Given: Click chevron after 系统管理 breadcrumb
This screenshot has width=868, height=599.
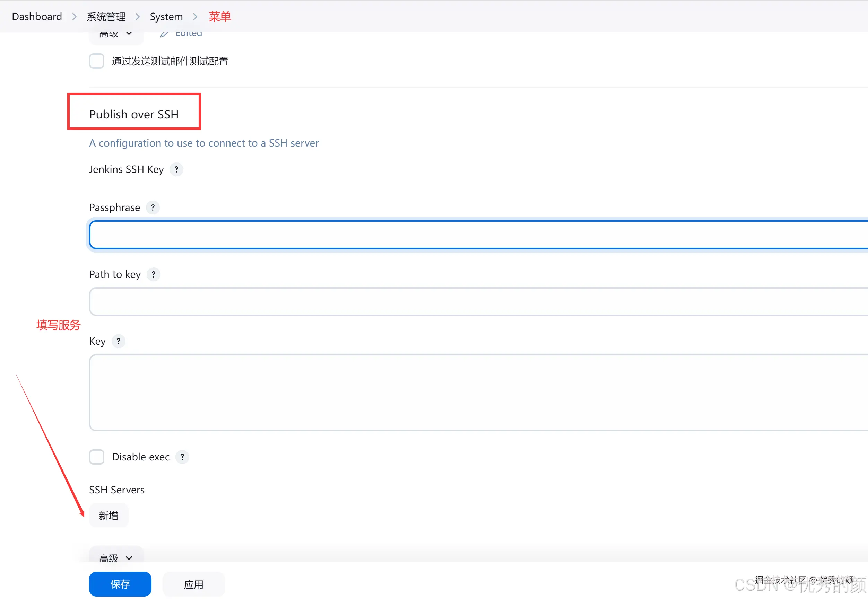Looking at the screenshot, I should tap(137, 17).
